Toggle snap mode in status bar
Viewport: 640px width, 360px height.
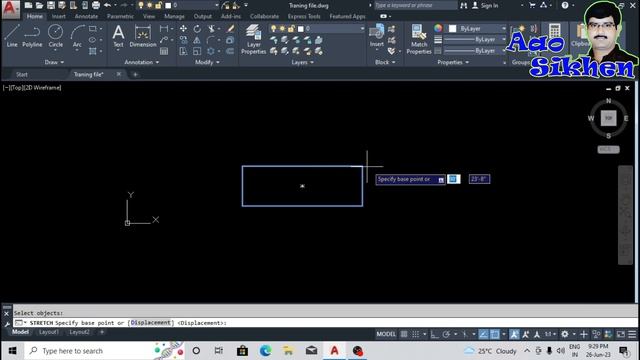pyautogui.click(x=416, y=334)
